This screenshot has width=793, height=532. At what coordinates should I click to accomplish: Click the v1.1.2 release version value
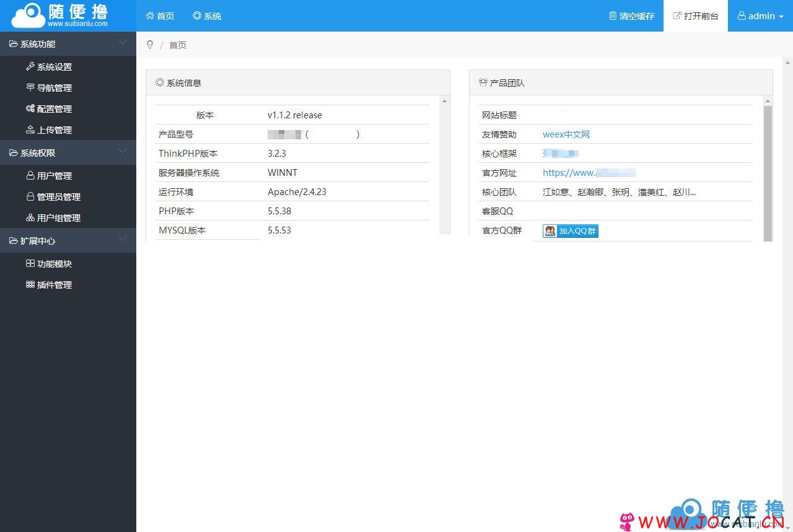click(x=295, y=115)
